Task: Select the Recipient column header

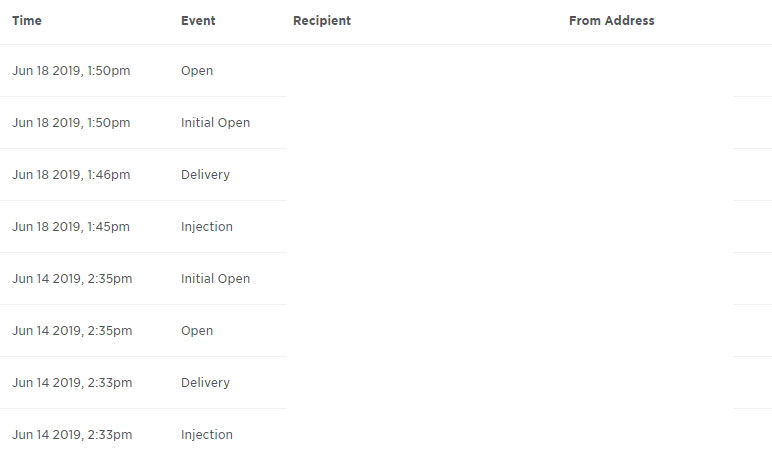Action: [322, 21]
